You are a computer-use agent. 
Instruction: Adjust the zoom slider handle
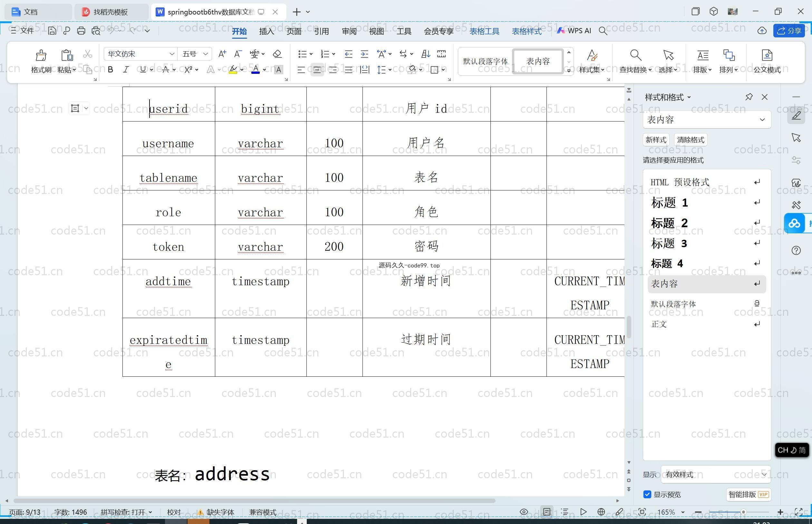click(x=743, y=512)
